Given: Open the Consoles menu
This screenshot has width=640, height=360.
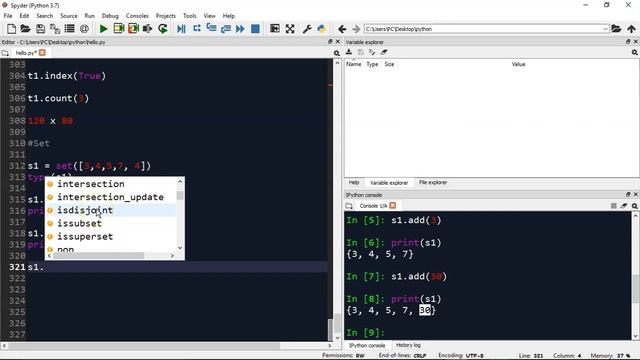Looking at the screenshot, I should (x=137, y=16).
